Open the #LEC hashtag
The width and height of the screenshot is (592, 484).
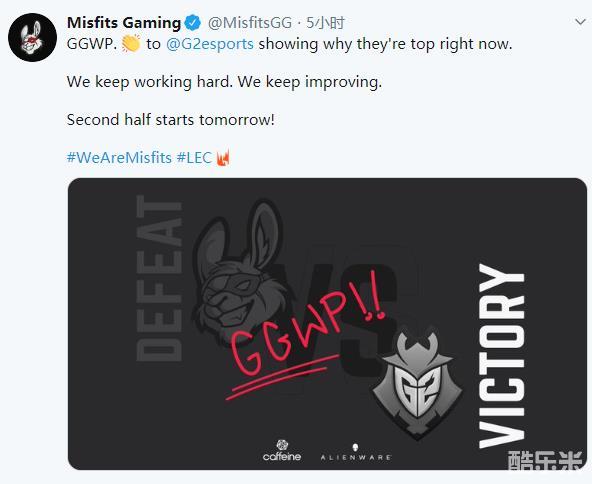point(194,157)
